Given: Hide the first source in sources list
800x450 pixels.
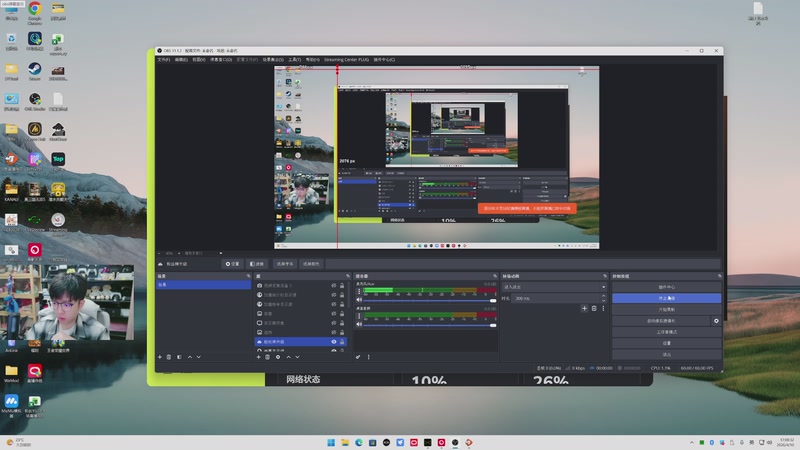Looking at the screenshot, I should coord(333,286).
